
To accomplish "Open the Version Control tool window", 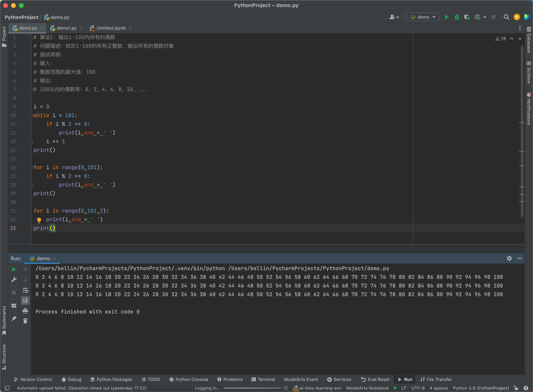I will coord(33,379).
